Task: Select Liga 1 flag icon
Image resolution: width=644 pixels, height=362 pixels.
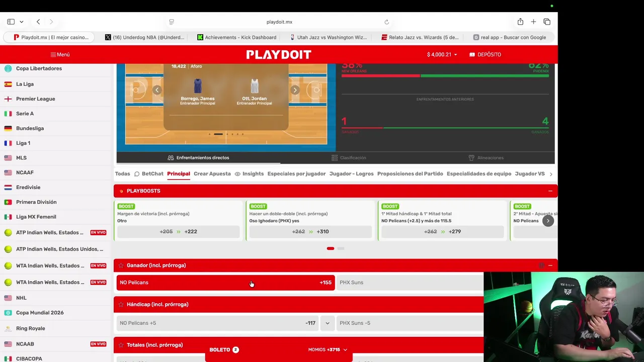Action: (x=8, y=143)
